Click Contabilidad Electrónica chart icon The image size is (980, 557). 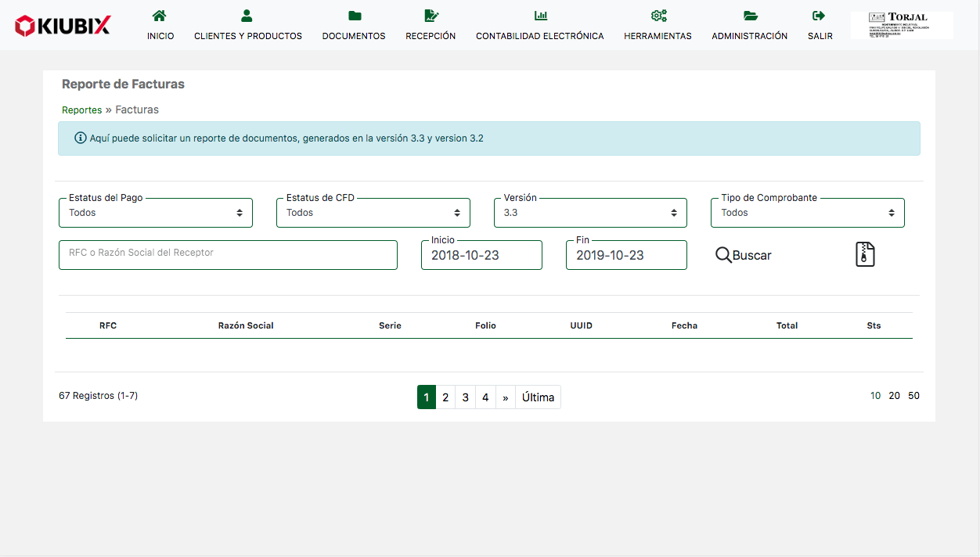540,16
